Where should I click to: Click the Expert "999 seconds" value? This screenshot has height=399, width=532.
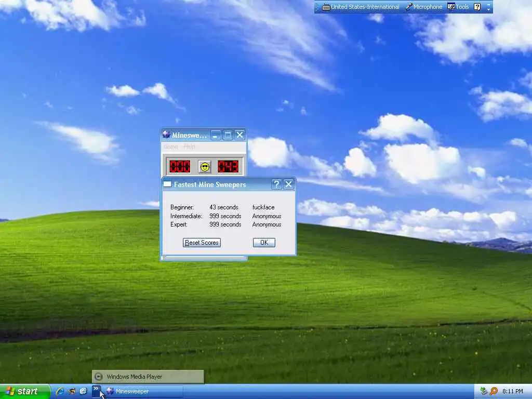(225, 224)
